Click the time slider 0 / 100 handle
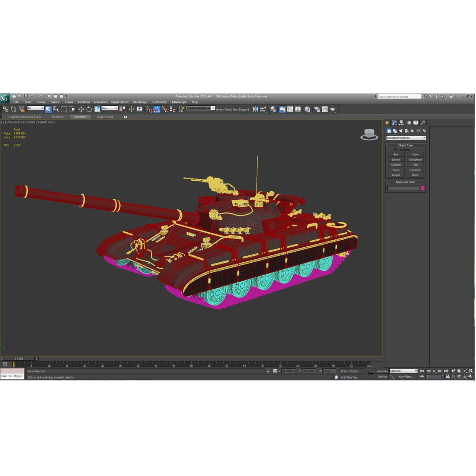Viewport: 476px width, 476px height. click(19, 358)
